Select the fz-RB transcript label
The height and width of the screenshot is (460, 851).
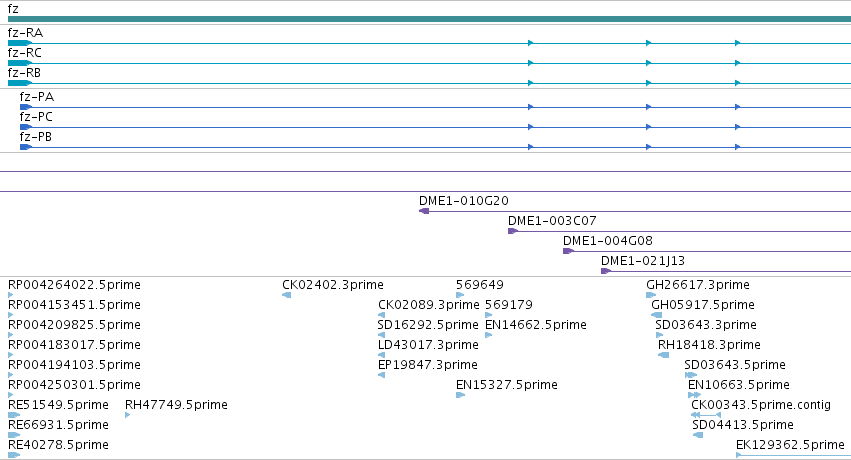click(24, 73)
